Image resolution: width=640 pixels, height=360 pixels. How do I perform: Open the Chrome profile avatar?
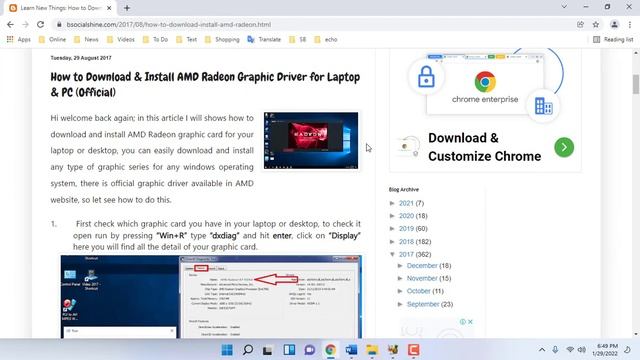[614, 24]
